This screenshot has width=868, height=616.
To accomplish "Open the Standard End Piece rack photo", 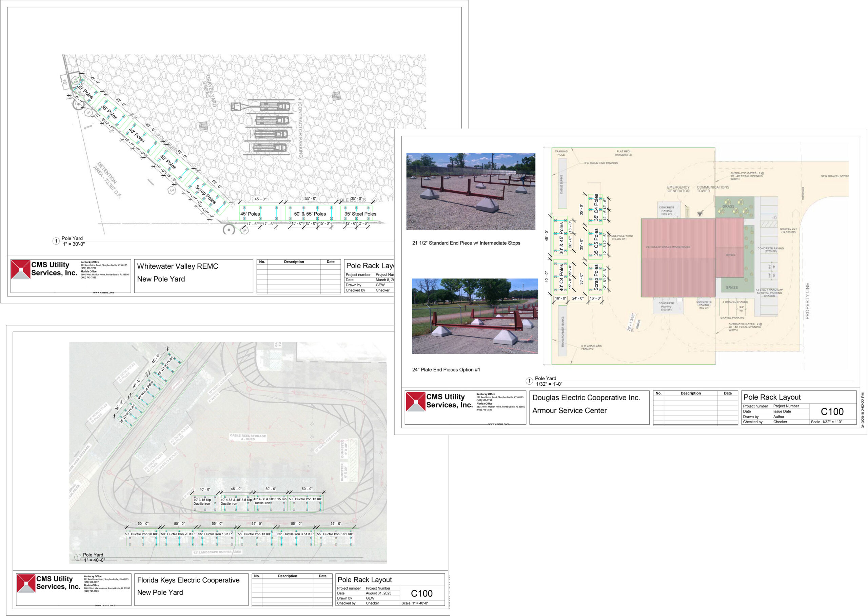I will pos(471,192).
